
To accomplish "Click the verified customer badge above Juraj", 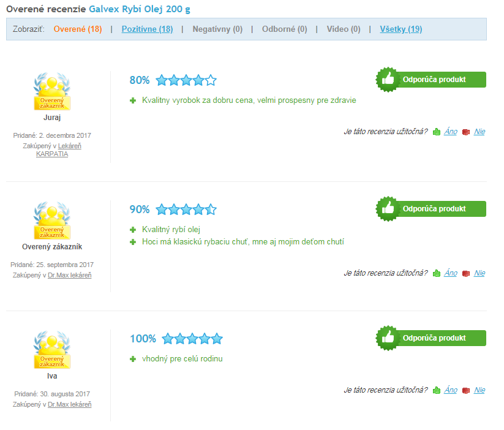I will 52,91.
